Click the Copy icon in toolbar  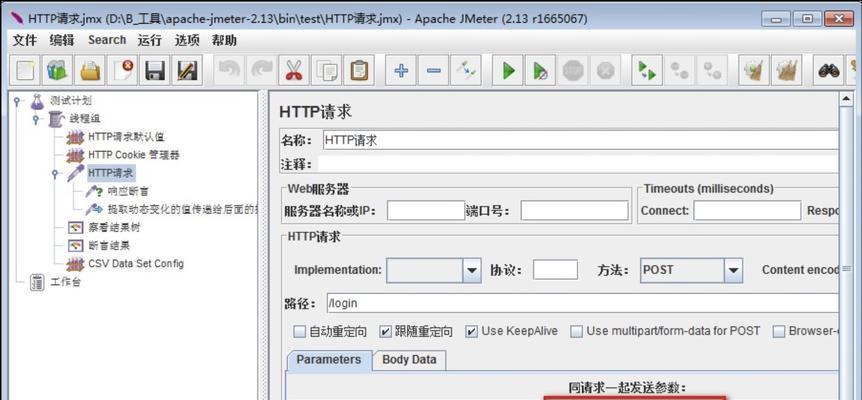326,70
